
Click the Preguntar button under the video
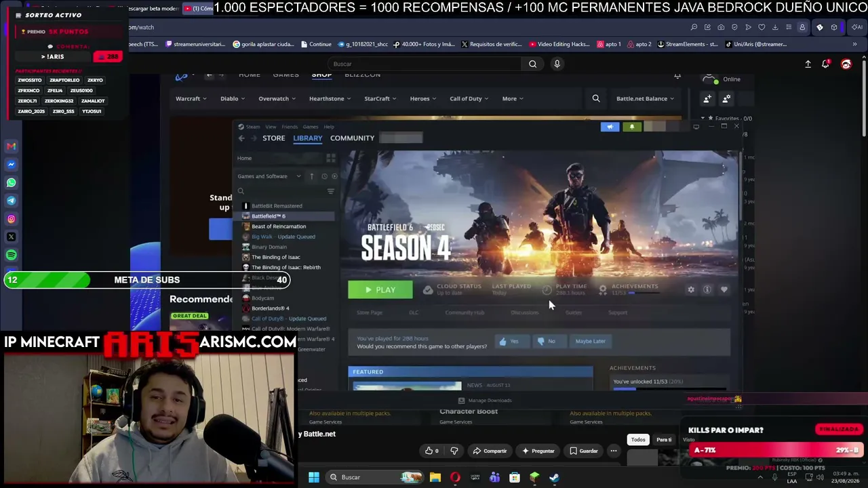click(538, 451)
